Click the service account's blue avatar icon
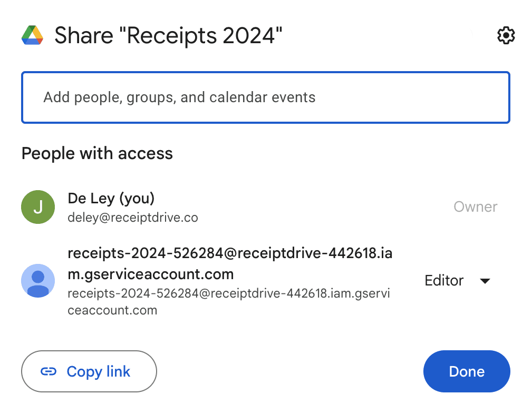Image resolution: width=532 pixels, height=414 pixels. [38, 281]
